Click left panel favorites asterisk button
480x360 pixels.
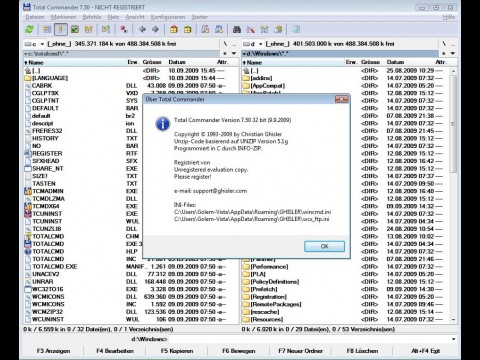(225, 53)
